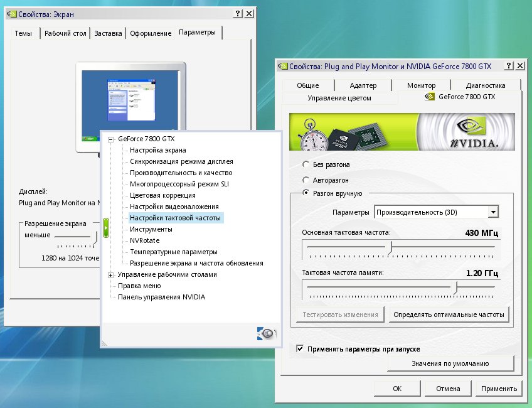Select the Без разгона radio button
The image size is (532, 408).
pyautogui.click(x=306, y=164)
